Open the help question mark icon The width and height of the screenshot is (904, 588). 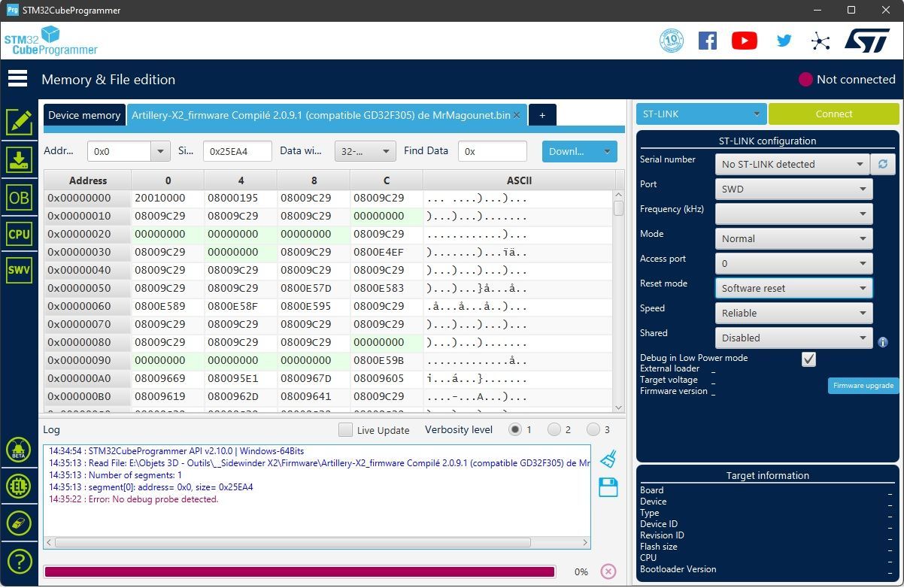19,561
